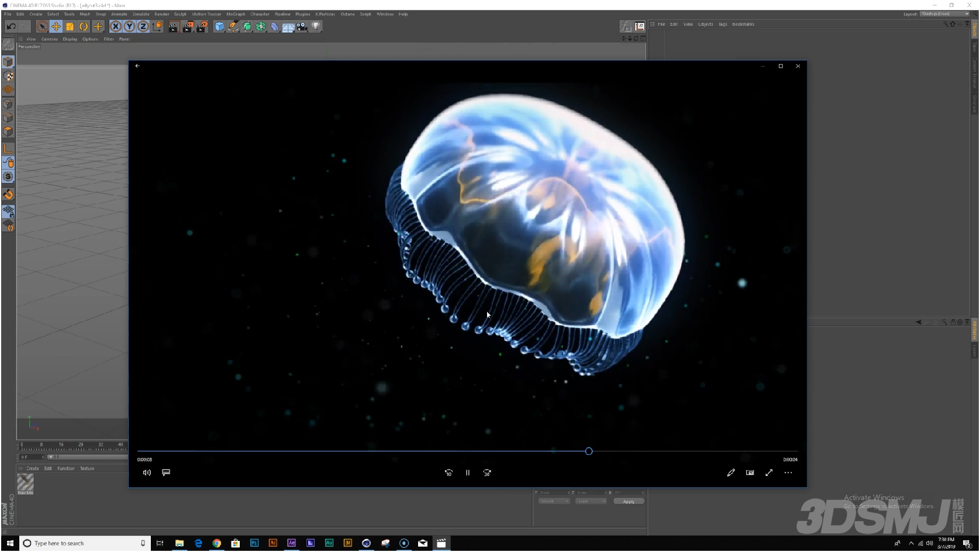980x552 pixels.
Task: Open the Layout Startup dropdown
Action: pyautogui.click(x=944, y=14)
